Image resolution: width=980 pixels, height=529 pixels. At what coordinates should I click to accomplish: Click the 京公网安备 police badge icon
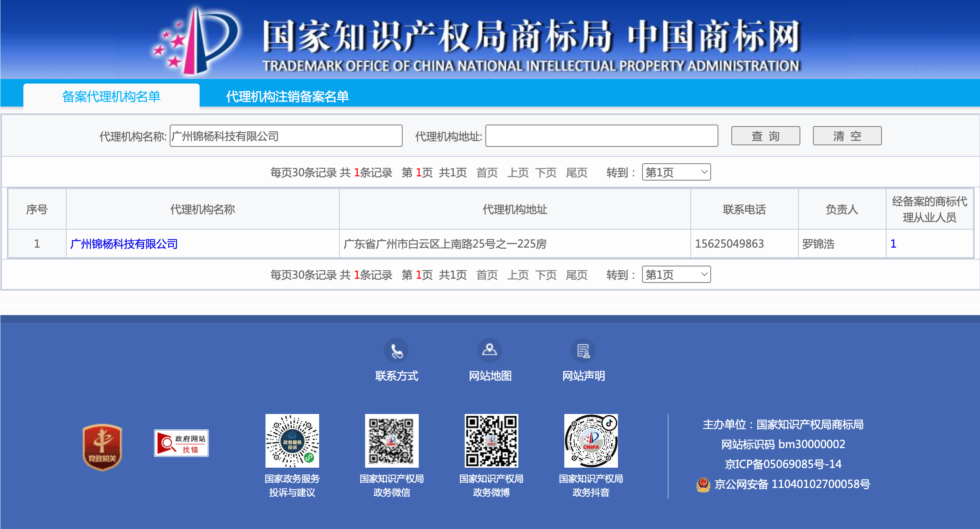pos(704,484)
